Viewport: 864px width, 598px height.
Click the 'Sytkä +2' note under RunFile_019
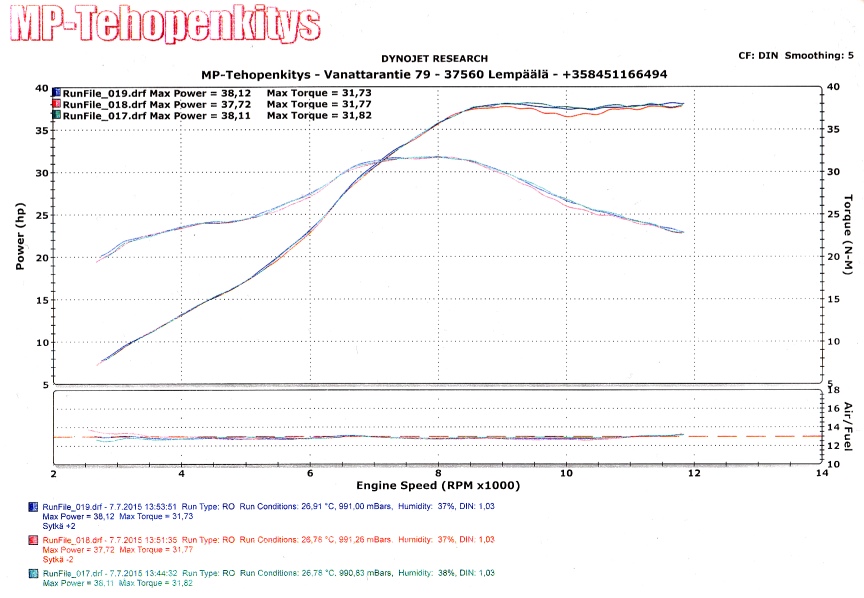(58, 524)
